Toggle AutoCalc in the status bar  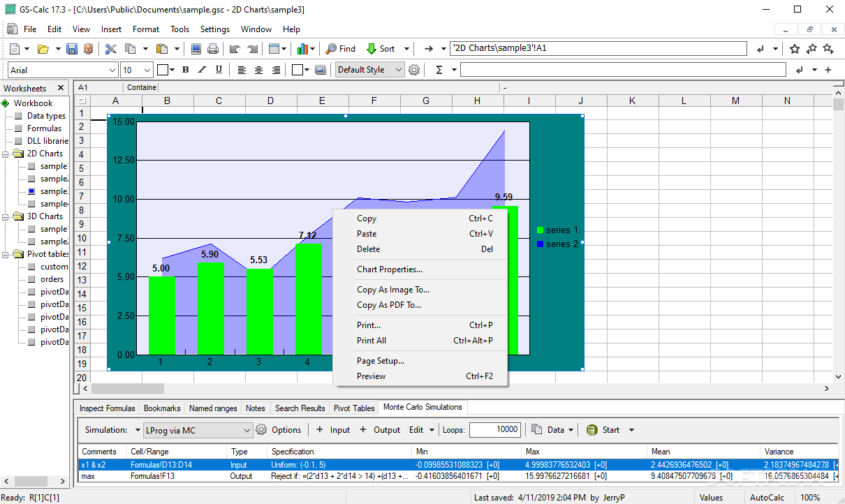pyautogui.click(x=767, y=498)
